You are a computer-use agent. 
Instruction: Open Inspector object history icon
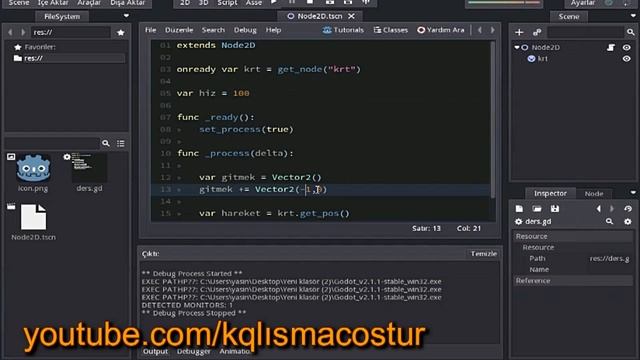tap(628, 209)
